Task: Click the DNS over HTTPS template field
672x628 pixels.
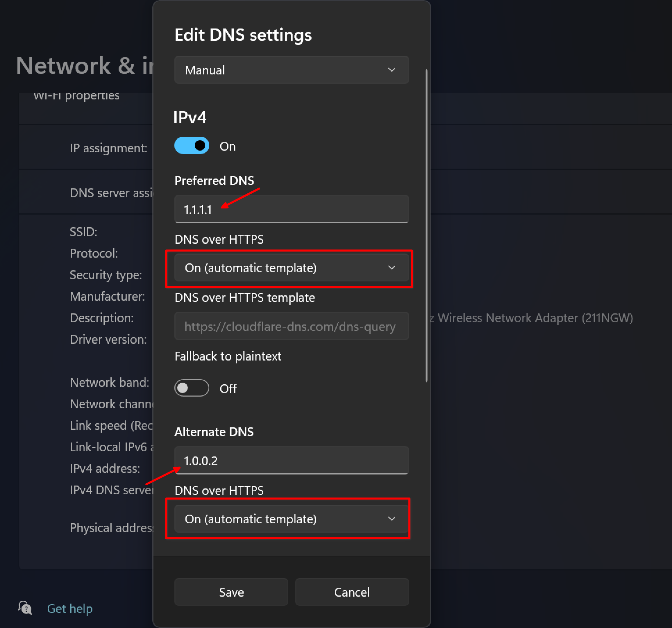Action: 291,326
